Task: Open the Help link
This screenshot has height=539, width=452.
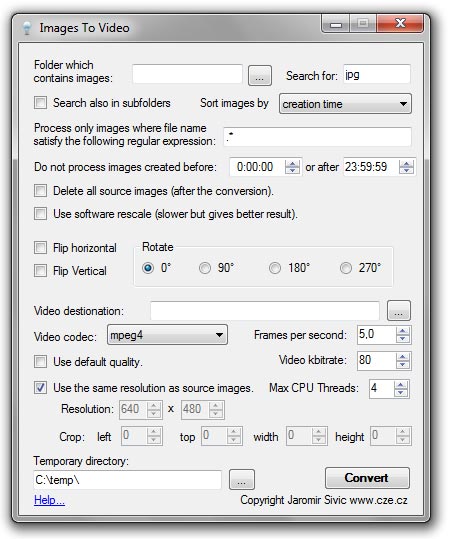Action: pos(49,500)
